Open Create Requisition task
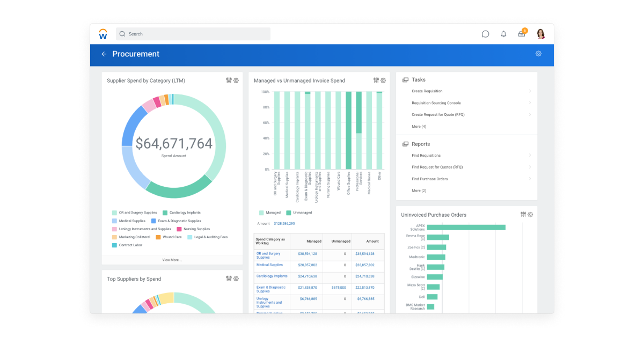 [x=427, y=91]
